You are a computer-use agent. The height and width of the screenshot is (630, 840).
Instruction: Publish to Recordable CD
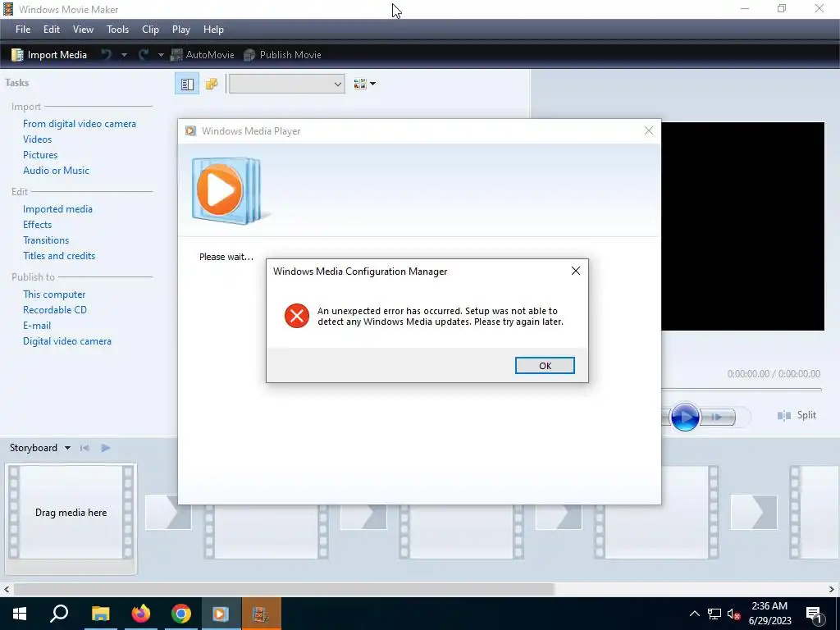[x=55, y=309]
